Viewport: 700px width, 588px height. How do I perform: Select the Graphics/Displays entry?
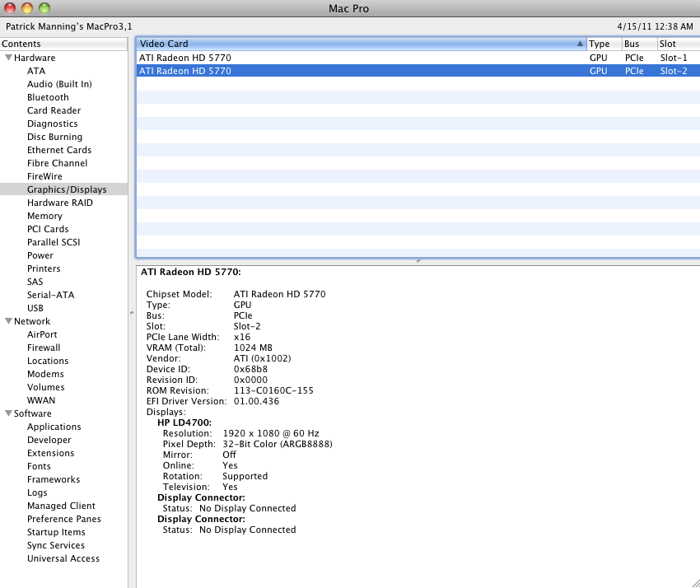[64, 189]
